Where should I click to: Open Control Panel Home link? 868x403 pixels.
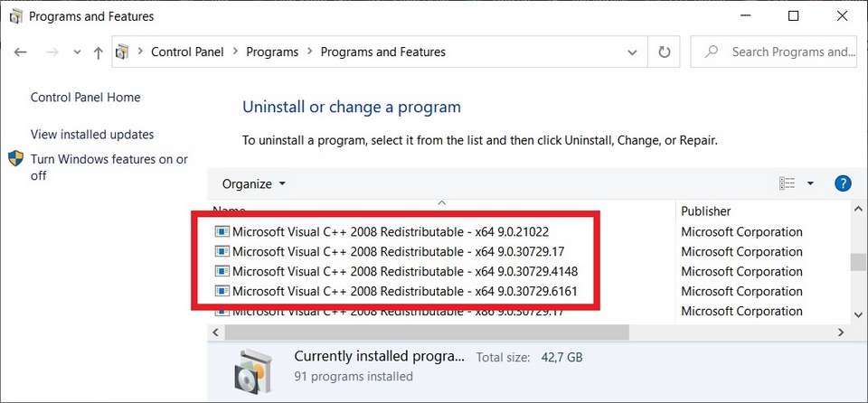pos(85,98)
